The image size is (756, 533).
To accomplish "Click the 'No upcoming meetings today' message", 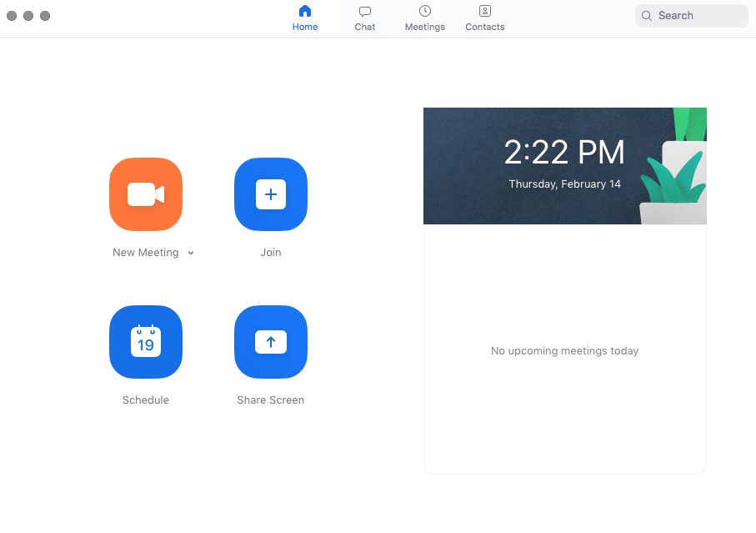I will point(564,351).
